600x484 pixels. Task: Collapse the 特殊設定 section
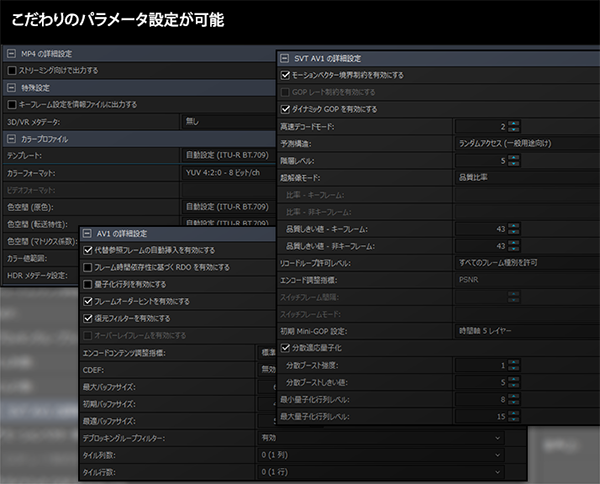pos(12,88)
